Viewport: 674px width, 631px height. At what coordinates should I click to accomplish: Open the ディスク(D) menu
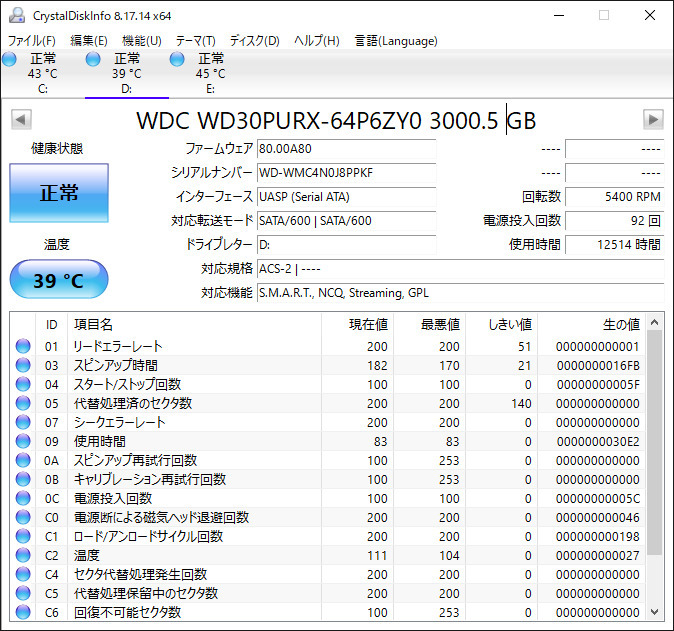click(254, 41)
